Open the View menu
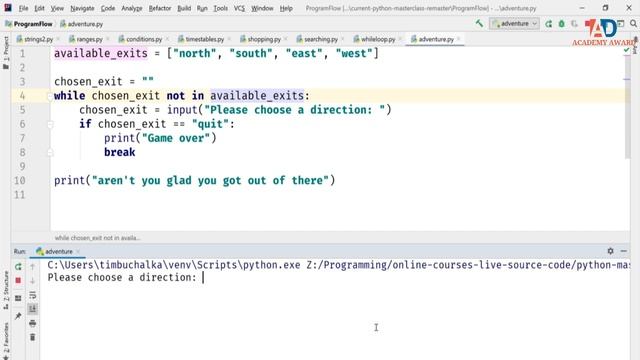 pos(57,8)
